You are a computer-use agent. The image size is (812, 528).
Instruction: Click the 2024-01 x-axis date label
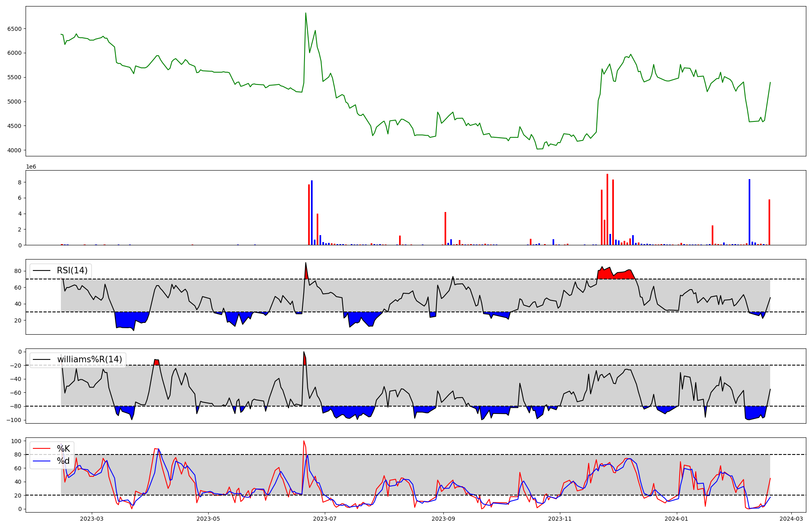676,519
